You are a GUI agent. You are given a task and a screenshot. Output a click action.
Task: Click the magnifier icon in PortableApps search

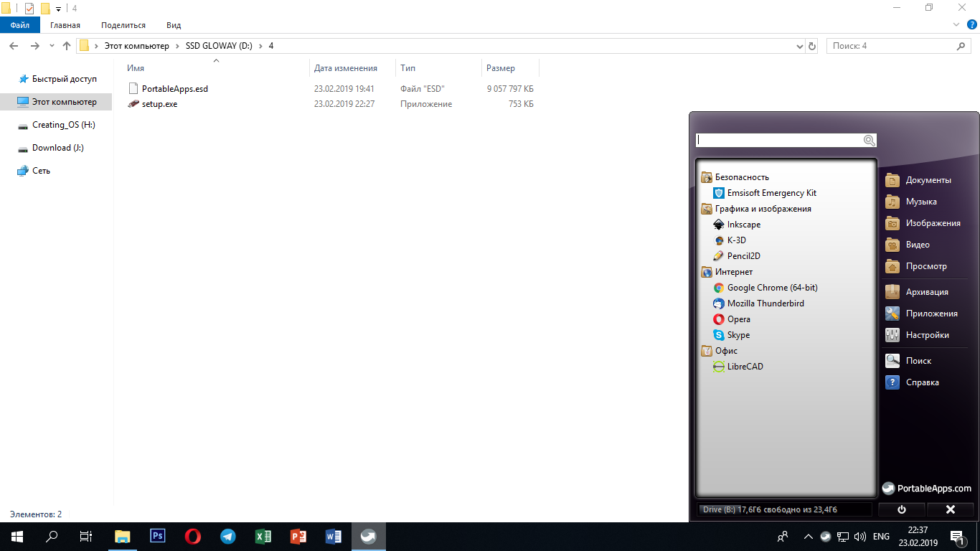click(x=870, y=141)
